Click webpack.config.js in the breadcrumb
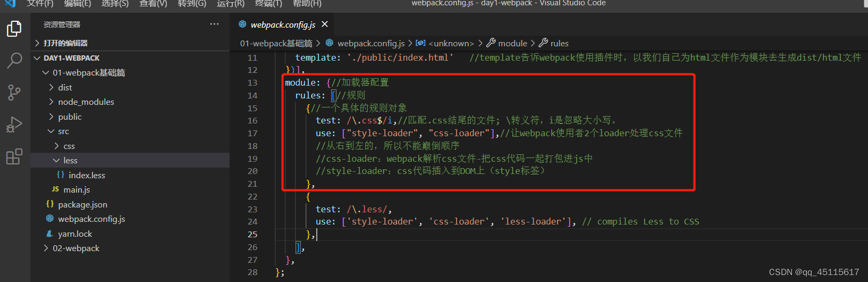This screenshot has width=868, height=282. 371,43
